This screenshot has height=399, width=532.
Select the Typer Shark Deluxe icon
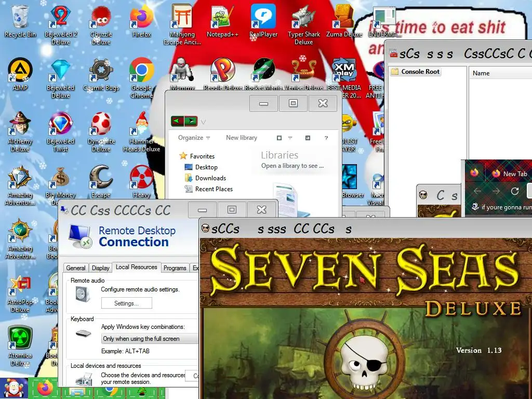click(303, 24)
